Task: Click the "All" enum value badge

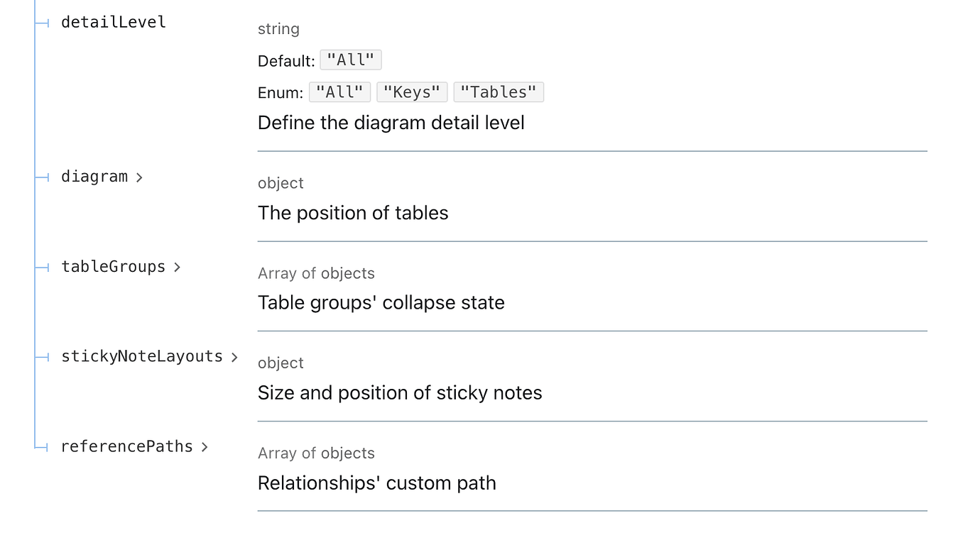Action: 339,92
